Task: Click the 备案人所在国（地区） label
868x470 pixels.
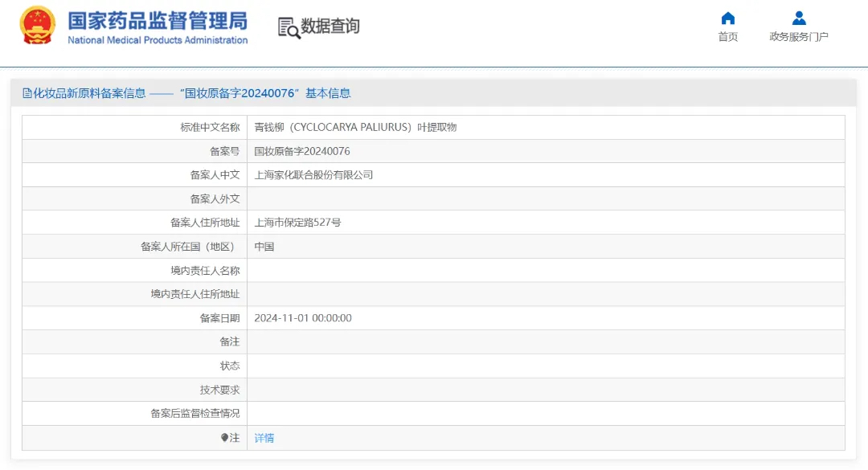Action: point(190,247)
